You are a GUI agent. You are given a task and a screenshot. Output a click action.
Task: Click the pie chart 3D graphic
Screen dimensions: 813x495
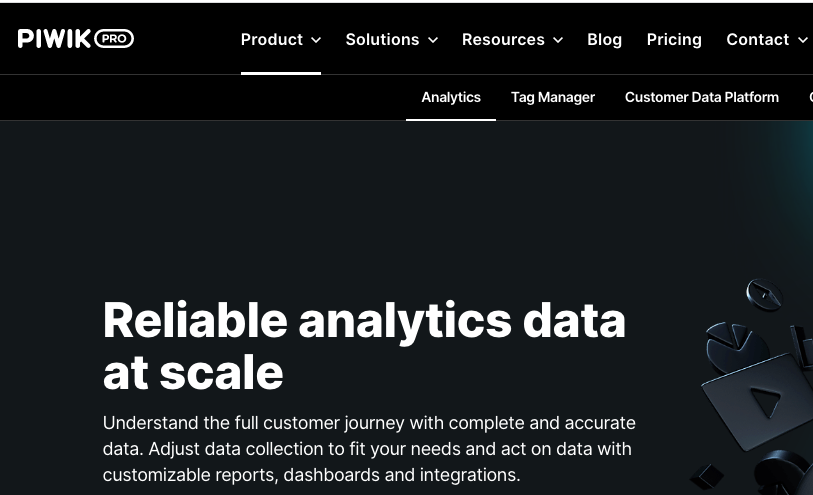tap(734, 344)
